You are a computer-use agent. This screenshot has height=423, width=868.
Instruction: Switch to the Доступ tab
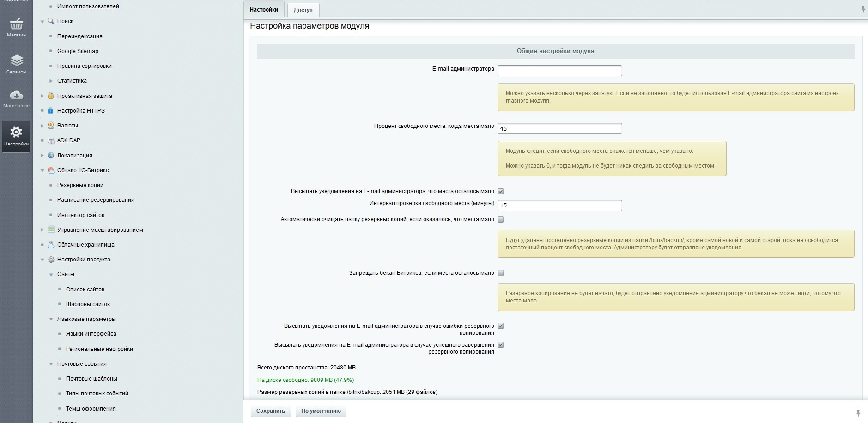click(x=303, y=10)
